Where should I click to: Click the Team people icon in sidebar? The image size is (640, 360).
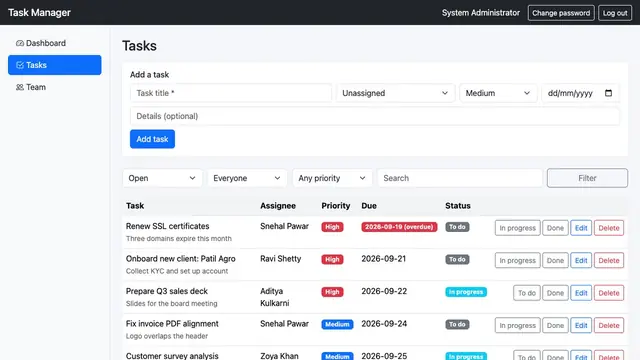pos(20,87)
